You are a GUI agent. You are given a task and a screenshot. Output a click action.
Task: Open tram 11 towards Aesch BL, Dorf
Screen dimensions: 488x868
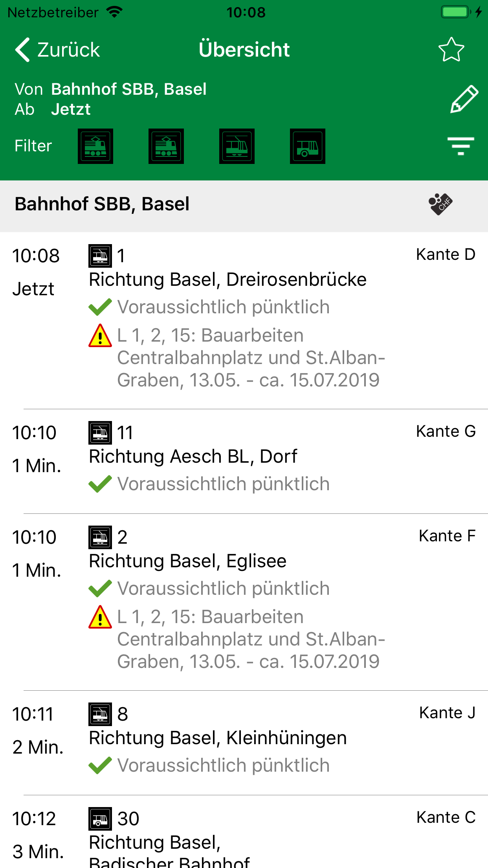(193, 456)
